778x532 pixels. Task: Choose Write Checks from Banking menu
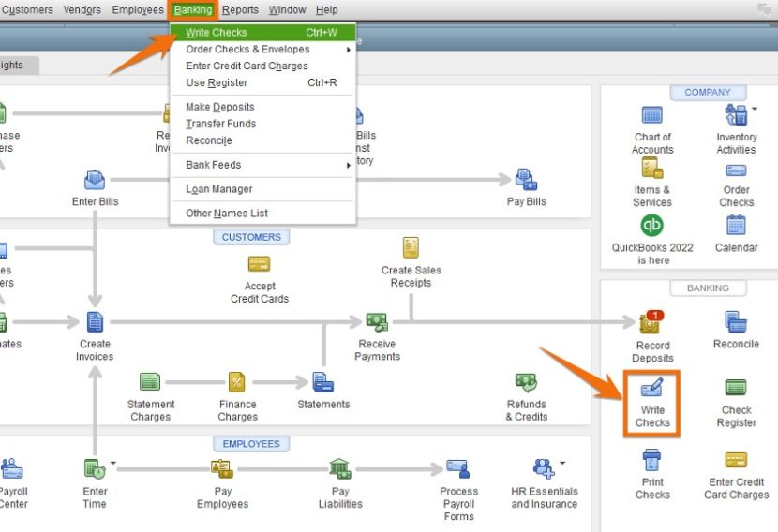pyautogui.click(x=263, y=33)
